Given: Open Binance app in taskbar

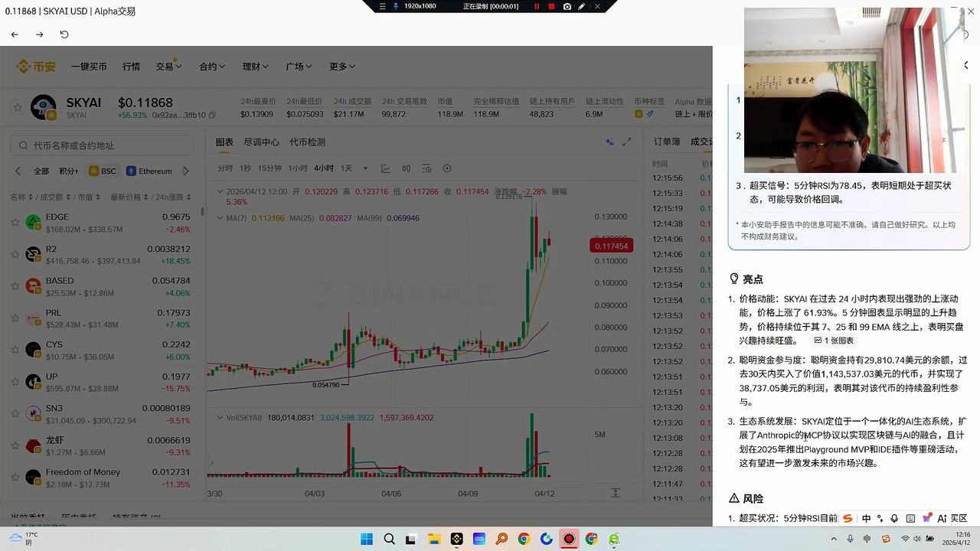Looking at the screenshot, I should point(457,539).
